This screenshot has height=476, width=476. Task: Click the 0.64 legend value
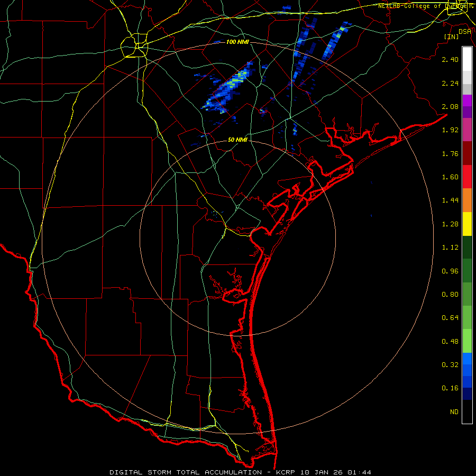click(x=450, y=318)
